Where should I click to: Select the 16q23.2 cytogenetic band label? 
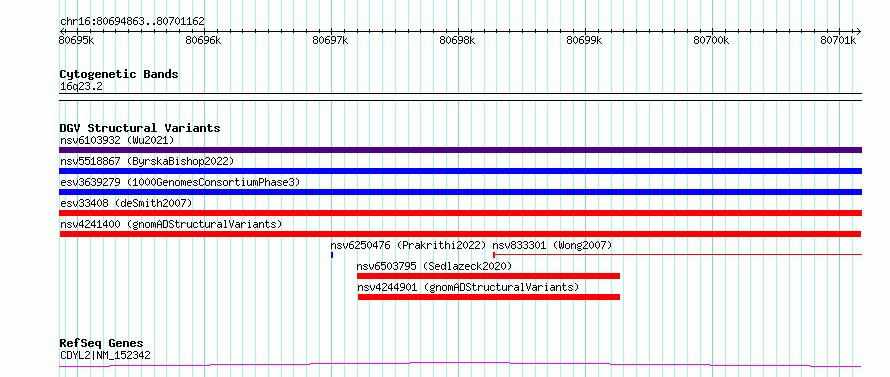click(81, 87)
